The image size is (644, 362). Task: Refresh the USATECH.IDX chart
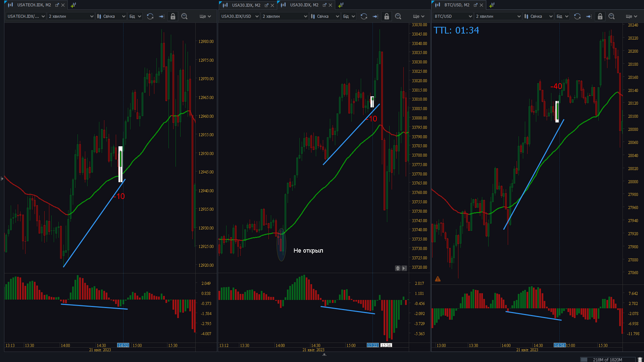[x=150, y=16]
